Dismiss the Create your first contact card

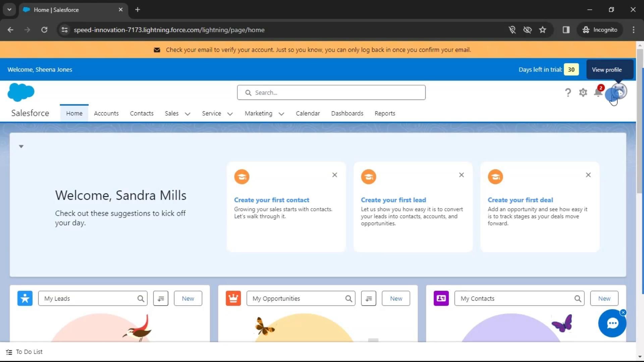(x=334, y=175)
